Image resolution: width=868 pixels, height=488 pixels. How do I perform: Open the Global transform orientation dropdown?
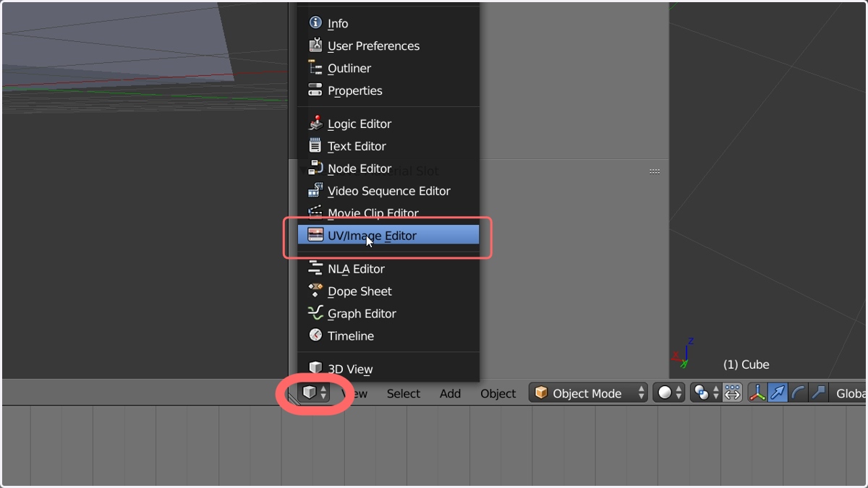(848, 393)
